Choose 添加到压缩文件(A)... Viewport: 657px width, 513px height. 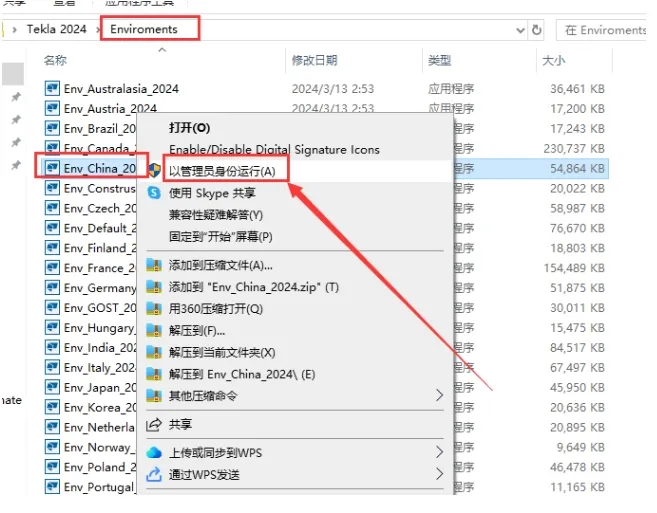(221, 265)
